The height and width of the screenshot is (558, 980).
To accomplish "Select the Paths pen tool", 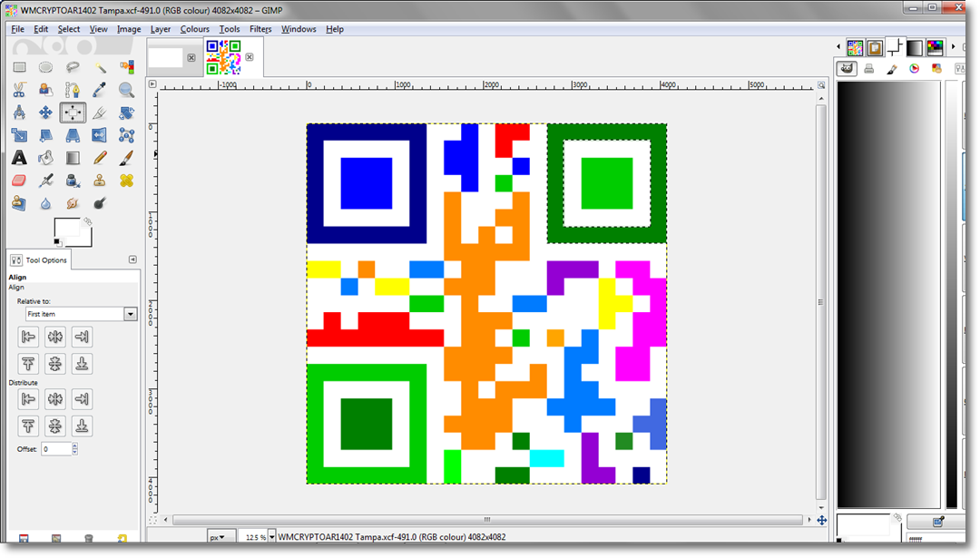I will [x=73, y=90].
